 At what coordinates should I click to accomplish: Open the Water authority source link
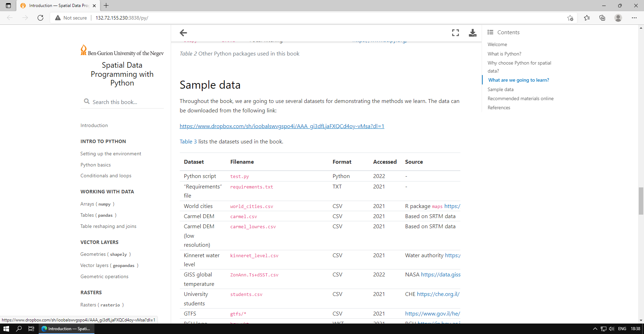(453, 255)
